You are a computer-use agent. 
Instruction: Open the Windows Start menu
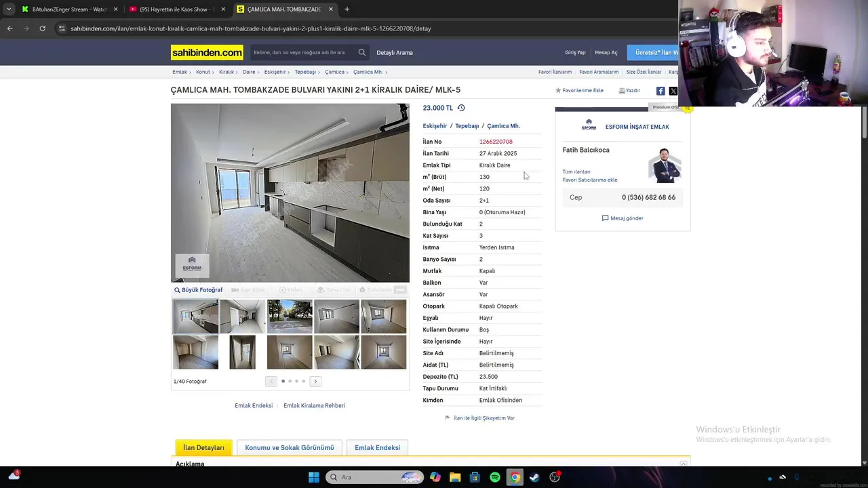click(313, 477)
